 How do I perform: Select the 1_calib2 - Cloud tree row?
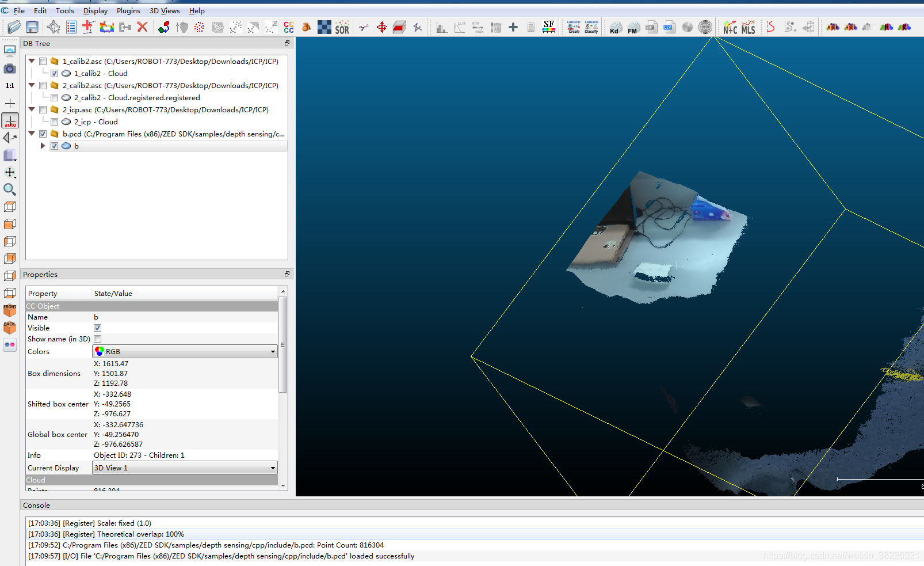[x=100, y=74]
